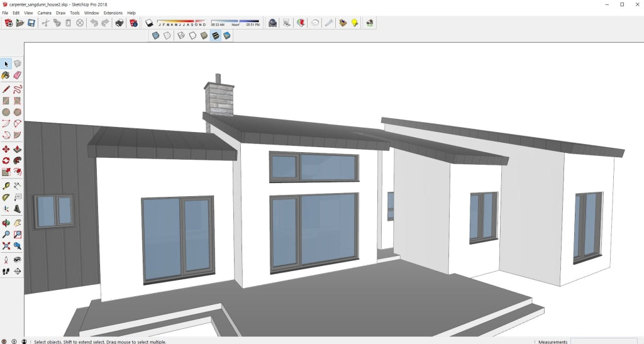Expand the Draw menu
Image resolution: width=644 pixels, height=344 pixels.
(60, 13)
